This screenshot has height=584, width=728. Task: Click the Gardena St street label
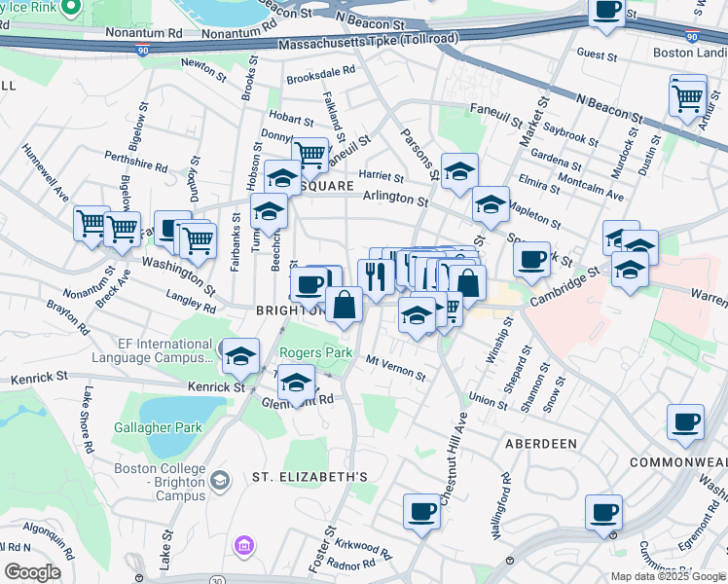click(x=556, y=160)
